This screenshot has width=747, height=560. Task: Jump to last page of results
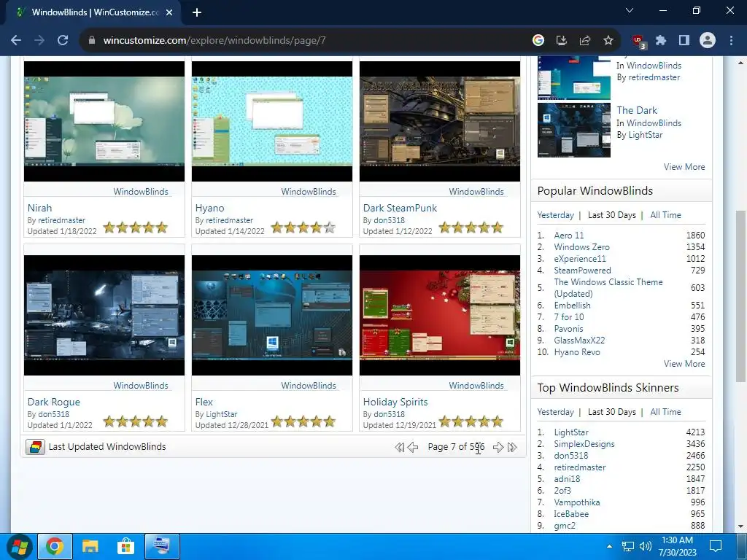[x=512, y=447]
